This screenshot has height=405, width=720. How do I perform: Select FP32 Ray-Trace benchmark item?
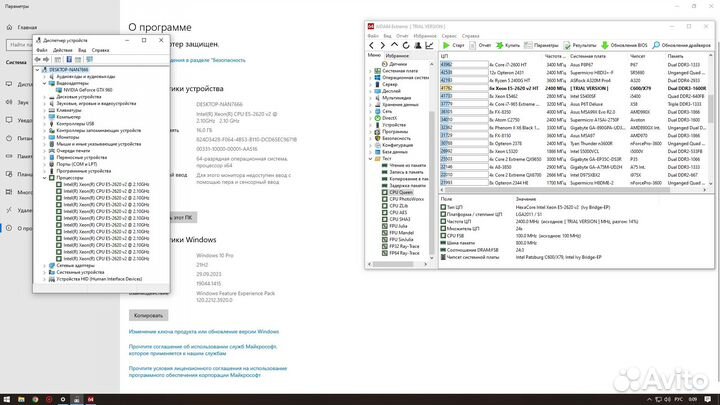(x=401, y=246)
